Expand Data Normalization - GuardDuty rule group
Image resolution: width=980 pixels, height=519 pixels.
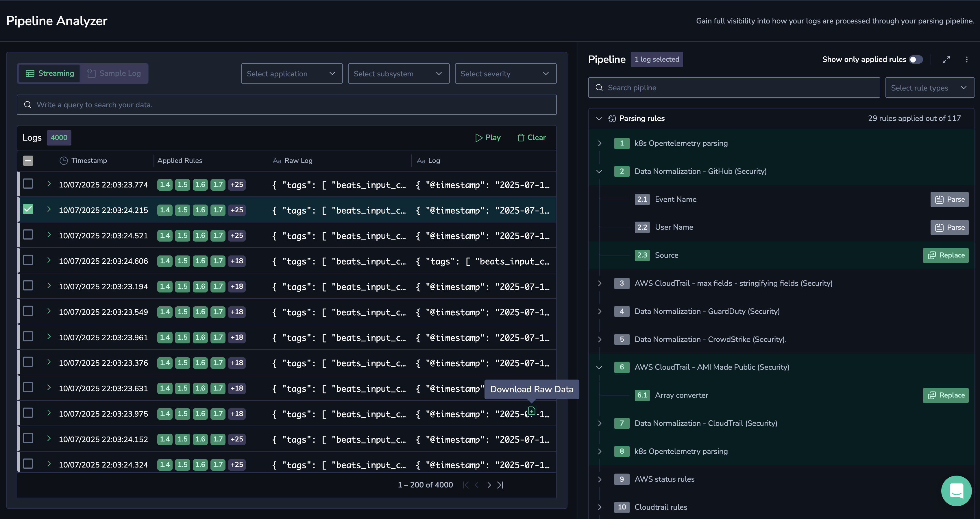coord(599,312)
